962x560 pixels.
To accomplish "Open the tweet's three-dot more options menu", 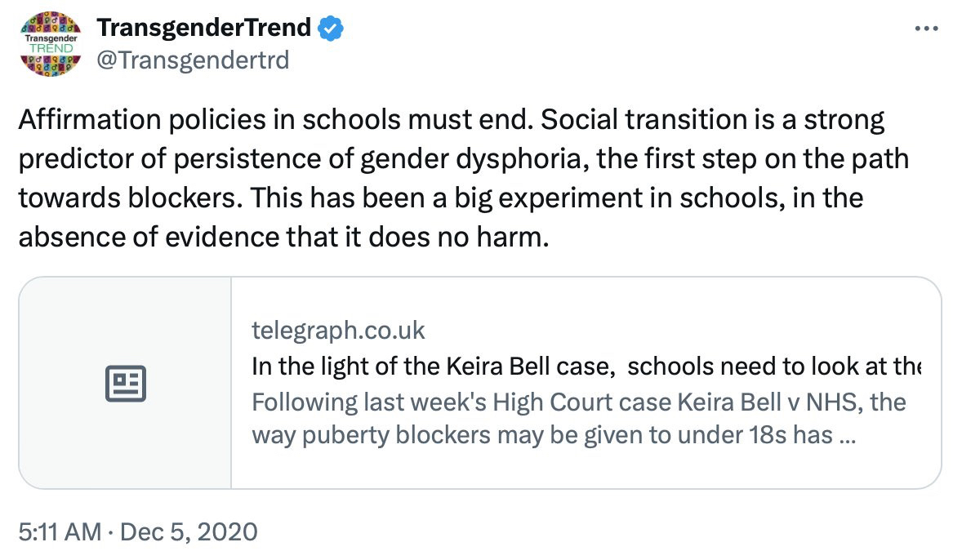I will 926,29.
